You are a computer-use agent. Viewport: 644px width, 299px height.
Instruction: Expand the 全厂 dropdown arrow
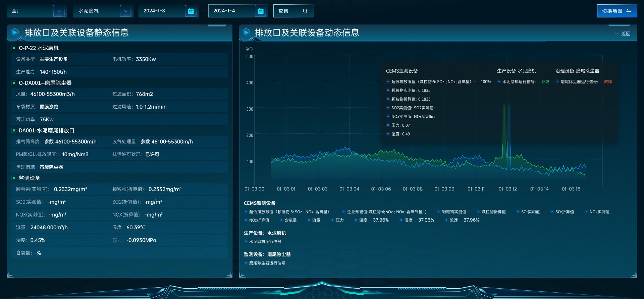(59, 11)
